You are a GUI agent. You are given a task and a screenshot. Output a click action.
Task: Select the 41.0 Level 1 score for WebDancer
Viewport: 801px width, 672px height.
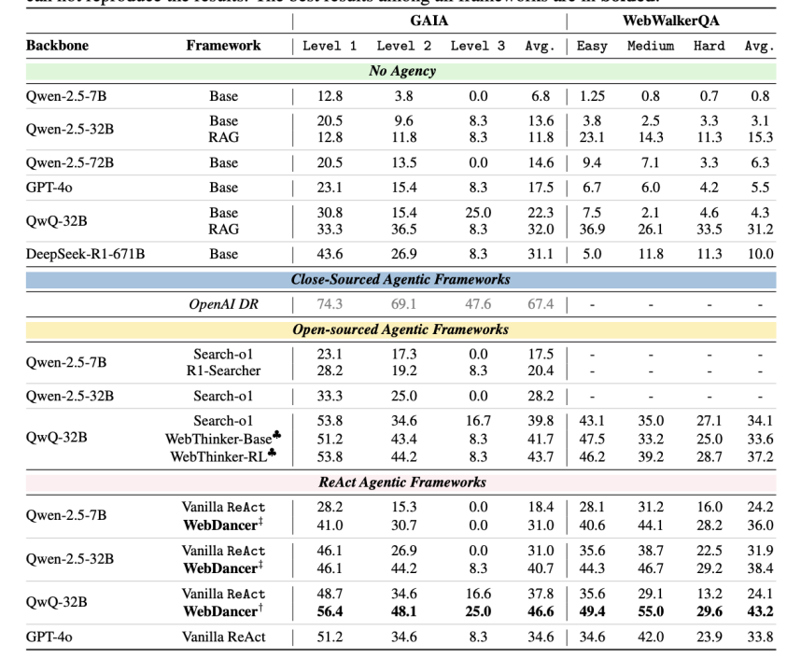tap(330, 525)
